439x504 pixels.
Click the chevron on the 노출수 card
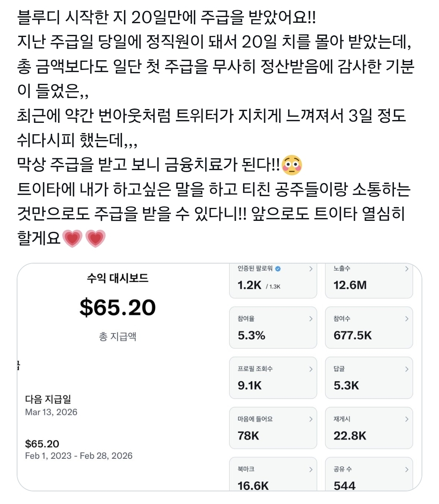[406, 269]
